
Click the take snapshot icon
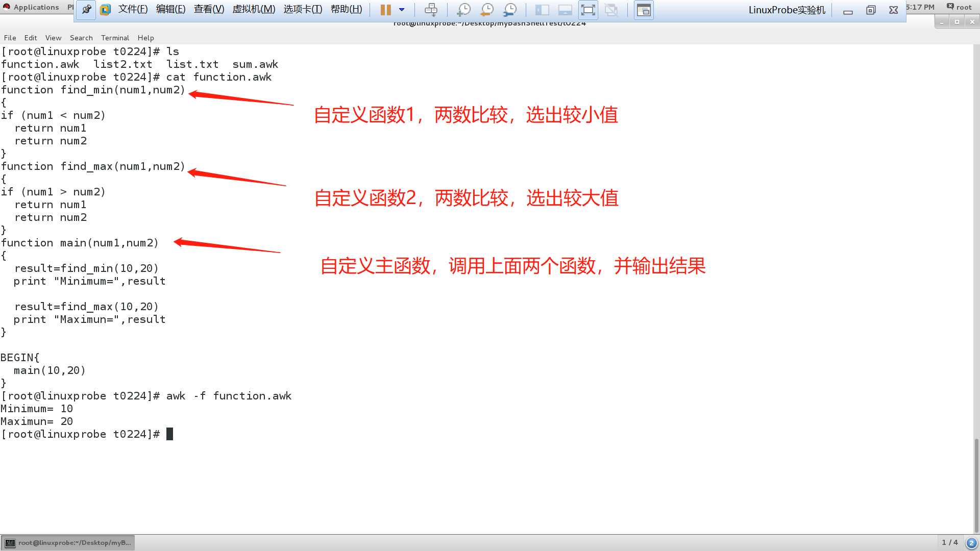463,10
